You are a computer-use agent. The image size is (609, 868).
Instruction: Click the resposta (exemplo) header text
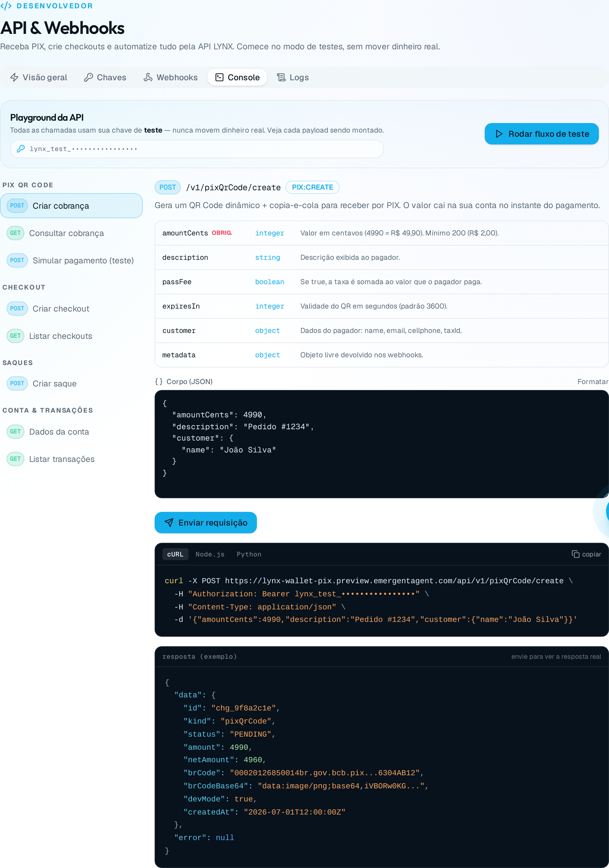click(x=199, y=657)
